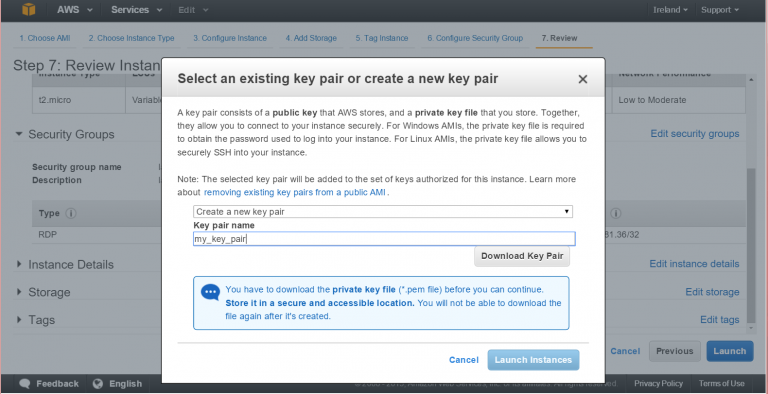Go to the Configure Security Group step
Screen dimensions: 768x394
(x=474, y=38)
